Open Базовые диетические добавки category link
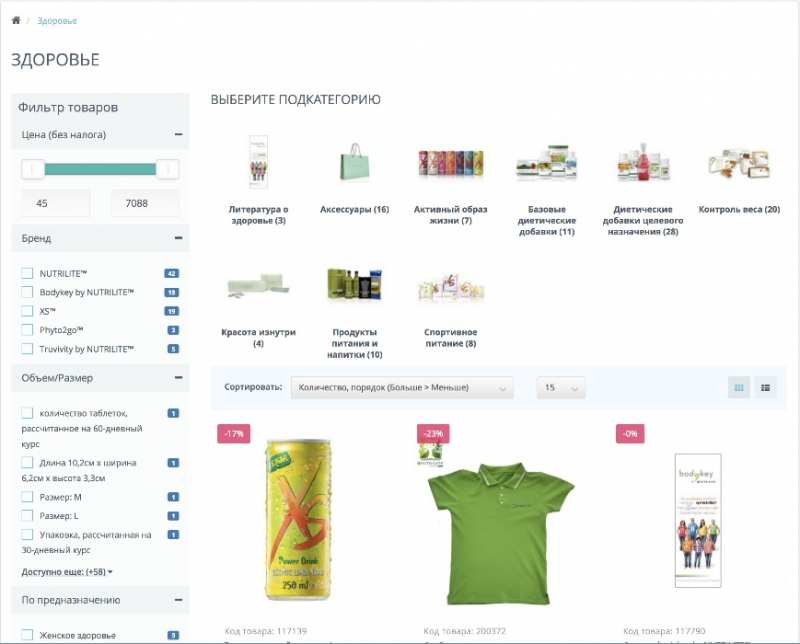This screenshot has width=800, height=644. [x=546, y=220]
